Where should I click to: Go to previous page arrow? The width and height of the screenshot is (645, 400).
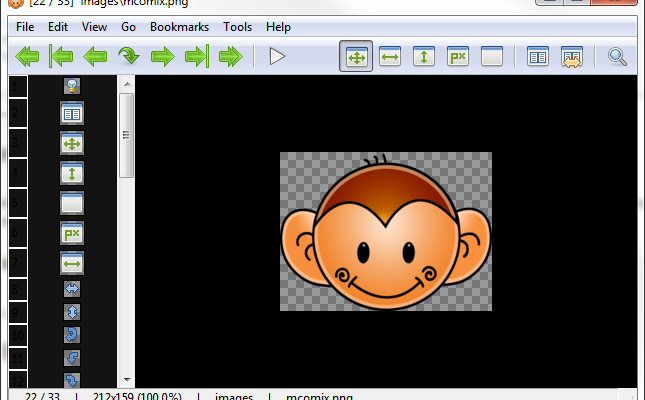pyautogui.click(x=95, y=56)
